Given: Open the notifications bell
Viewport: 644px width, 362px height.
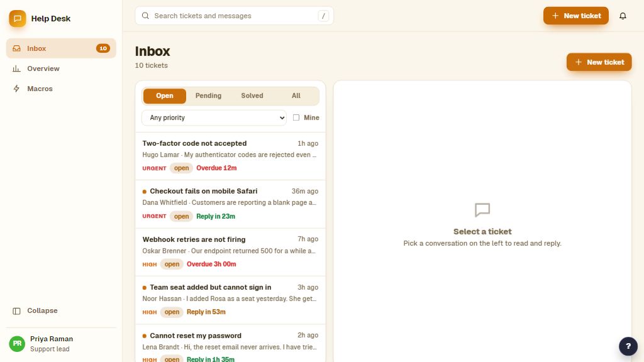Looking at the screenshot, I should [x=623, y=16].
